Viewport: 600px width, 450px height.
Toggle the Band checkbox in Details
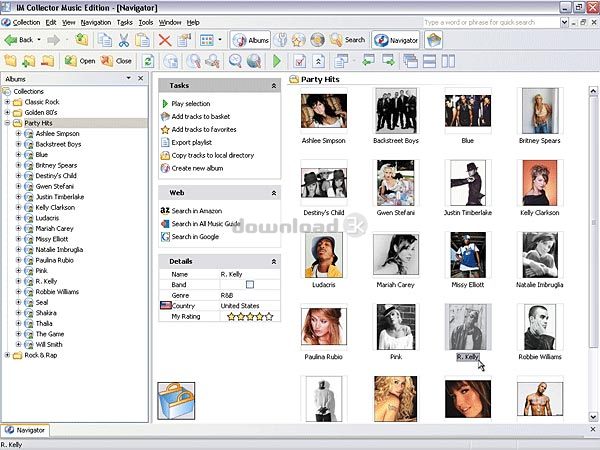[250, 284]
